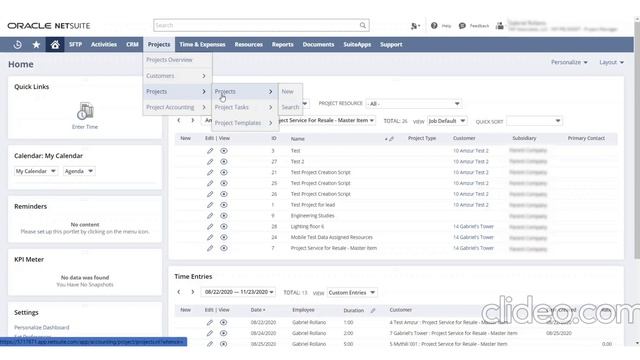Go to next Time Entries page

pyautogui.click(x=193, y=292)
